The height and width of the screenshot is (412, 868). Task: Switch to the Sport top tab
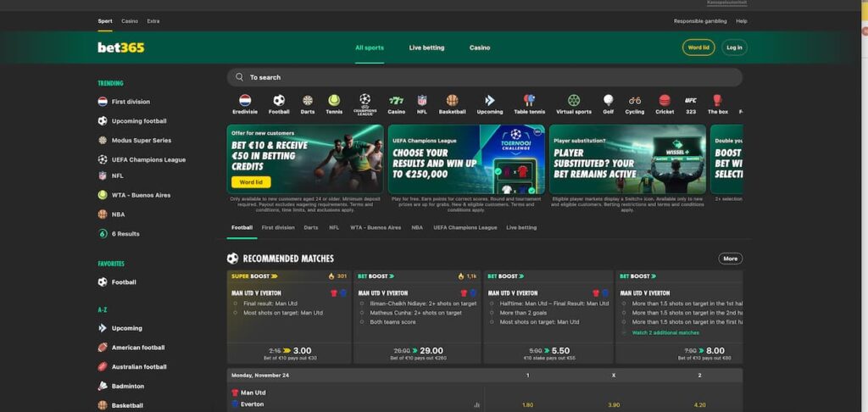105,21
